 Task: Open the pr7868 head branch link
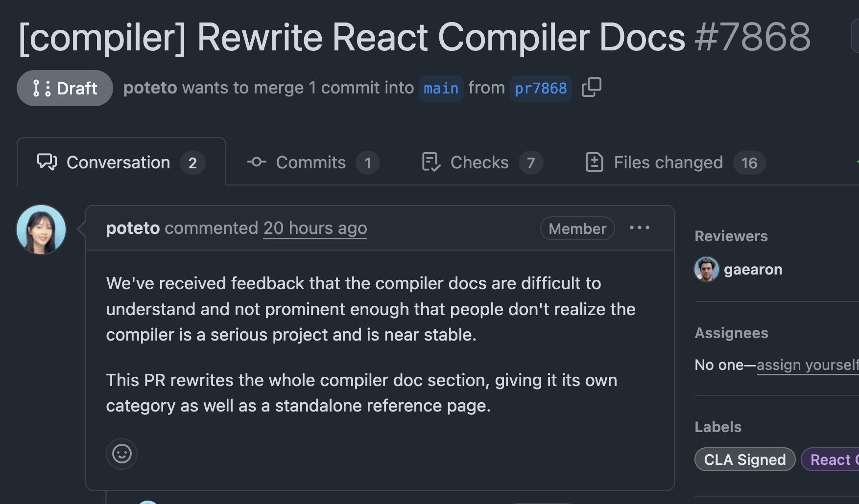point(541,89)
